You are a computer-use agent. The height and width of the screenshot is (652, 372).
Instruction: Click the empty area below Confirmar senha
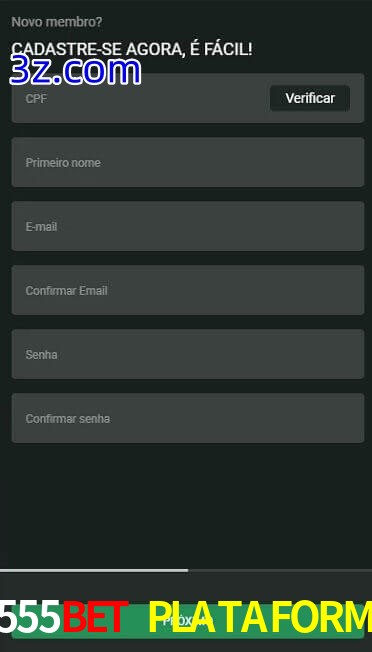tap(186, 505)
